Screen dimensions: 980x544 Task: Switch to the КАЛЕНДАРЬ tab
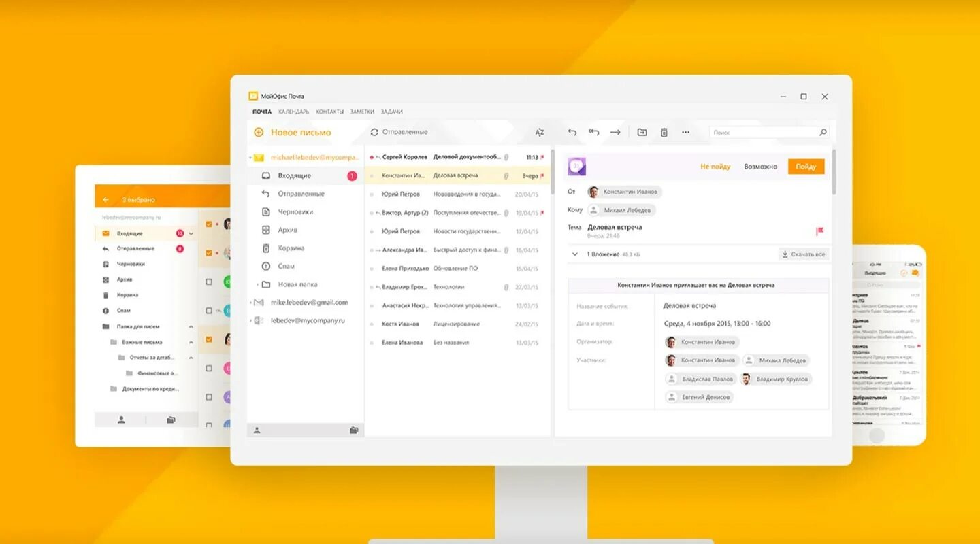293,112
